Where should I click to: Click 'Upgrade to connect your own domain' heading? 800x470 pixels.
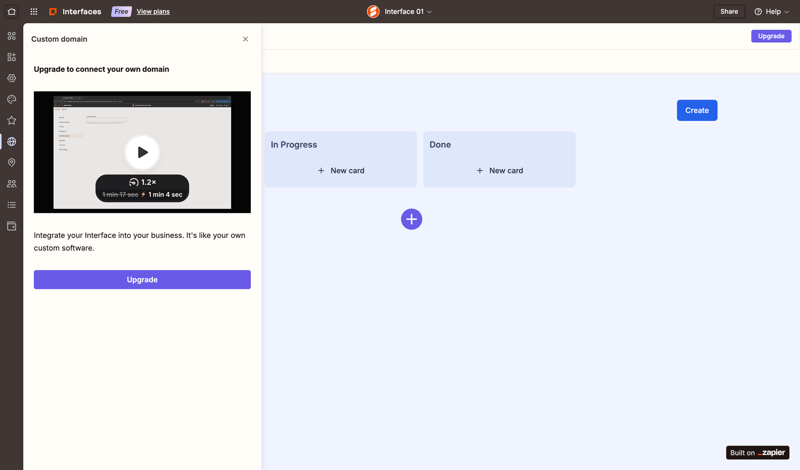[x=101, y=69]
